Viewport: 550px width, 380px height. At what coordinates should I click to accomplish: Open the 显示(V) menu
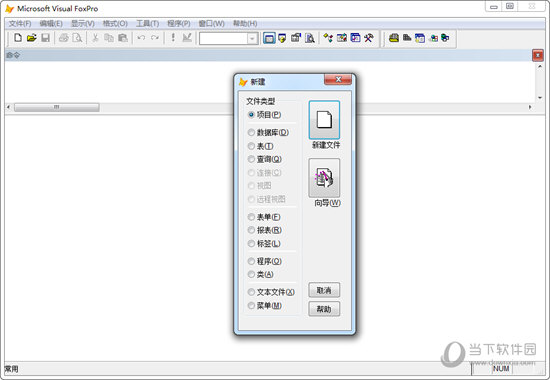point(83,24)
